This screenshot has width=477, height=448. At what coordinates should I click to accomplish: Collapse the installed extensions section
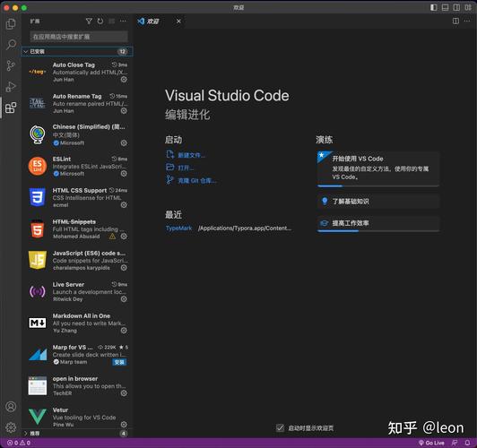pos(77,51)
